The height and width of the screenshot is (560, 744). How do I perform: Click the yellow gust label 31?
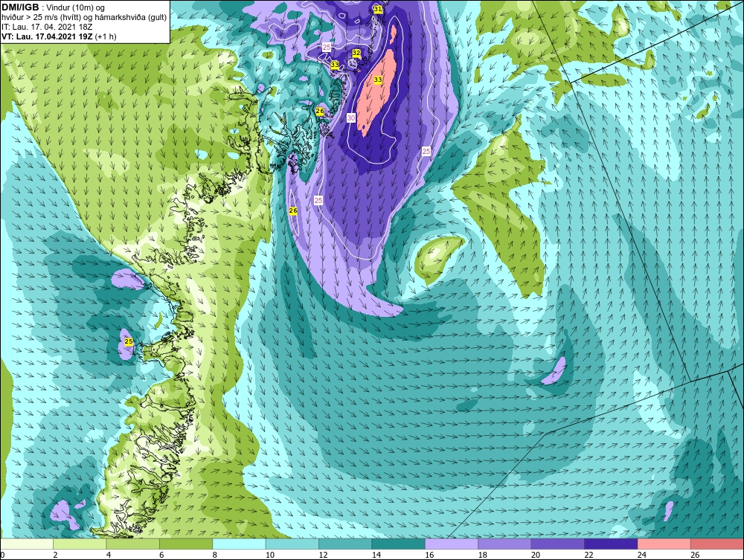(x=378, y=9)
